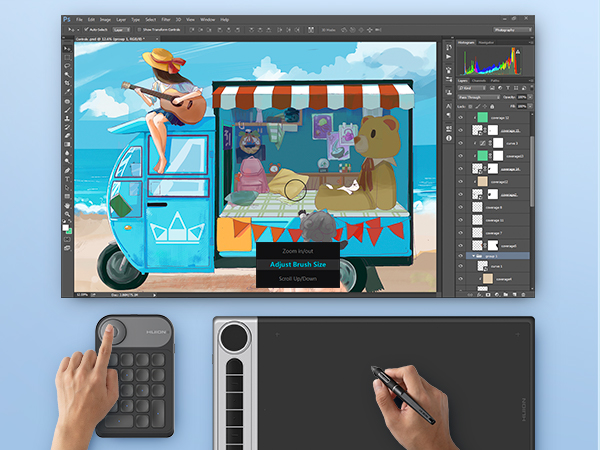The width and height of the screenshot is (600, 450).
Task: Select the Hand tool
Action: pos(67,205)
